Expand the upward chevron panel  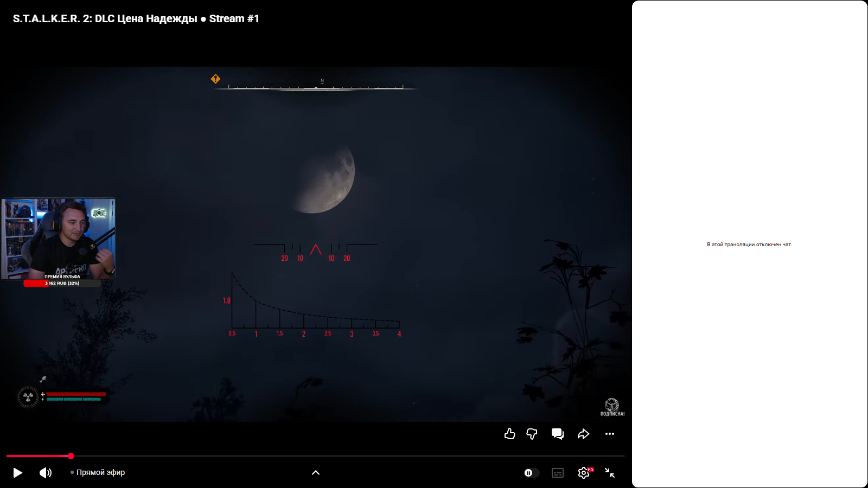316,473
